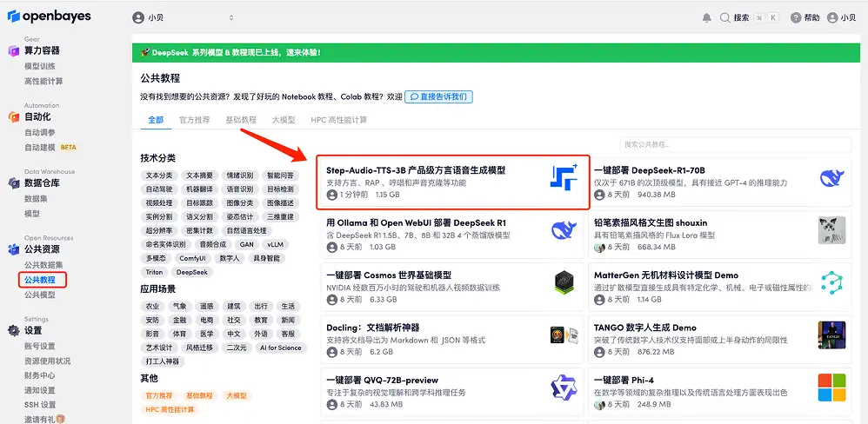Screen dimensions: 868x424
Task: Open 公共模型 in the sidebar
Action: point(40,295)
